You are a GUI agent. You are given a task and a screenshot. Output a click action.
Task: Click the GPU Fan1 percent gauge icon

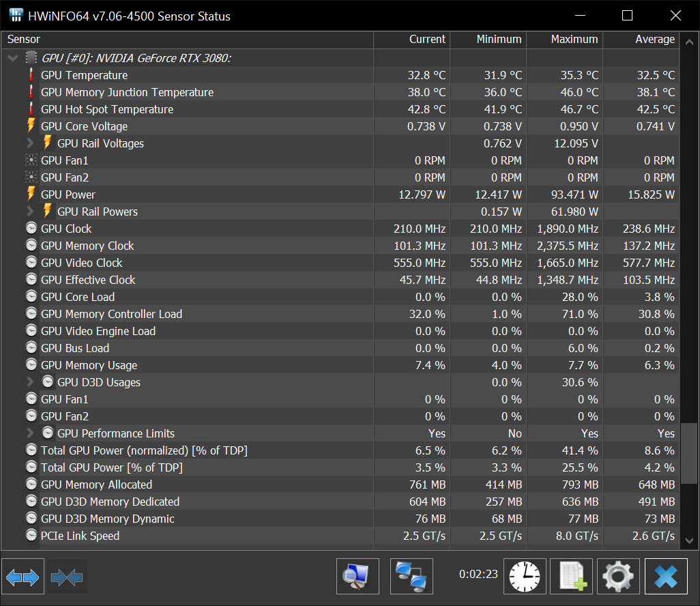coord(31,399)
